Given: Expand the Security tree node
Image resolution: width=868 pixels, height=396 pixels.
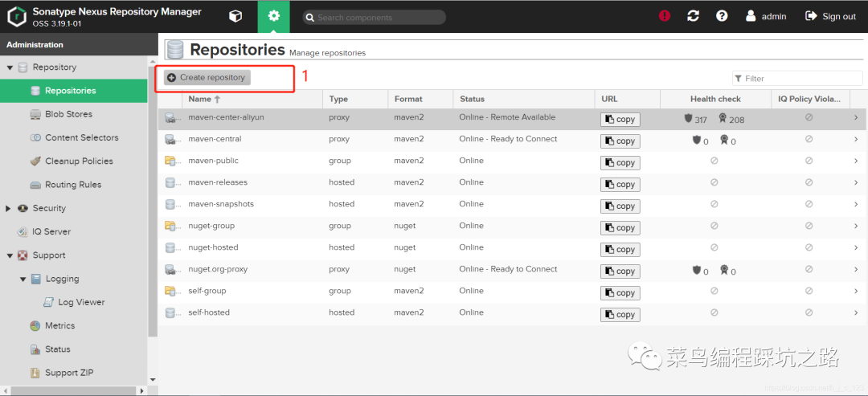Looking at the screenshot, I should point(8,209).
